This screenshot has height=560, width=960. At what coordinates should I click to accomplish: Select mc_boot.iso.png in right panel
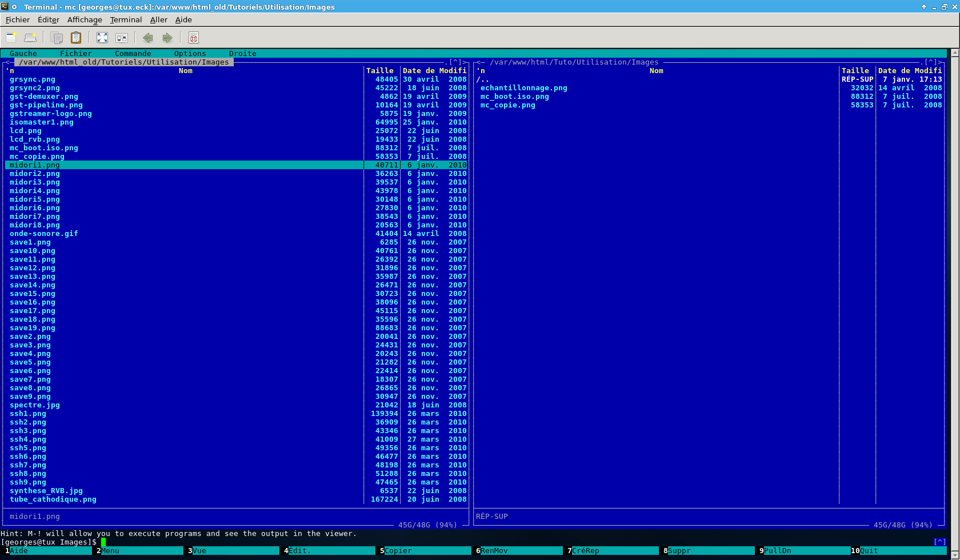coord(515,97)
